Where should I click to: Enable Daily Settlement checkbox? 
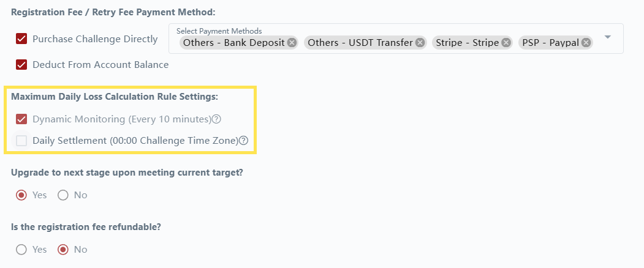coord(21,141)
